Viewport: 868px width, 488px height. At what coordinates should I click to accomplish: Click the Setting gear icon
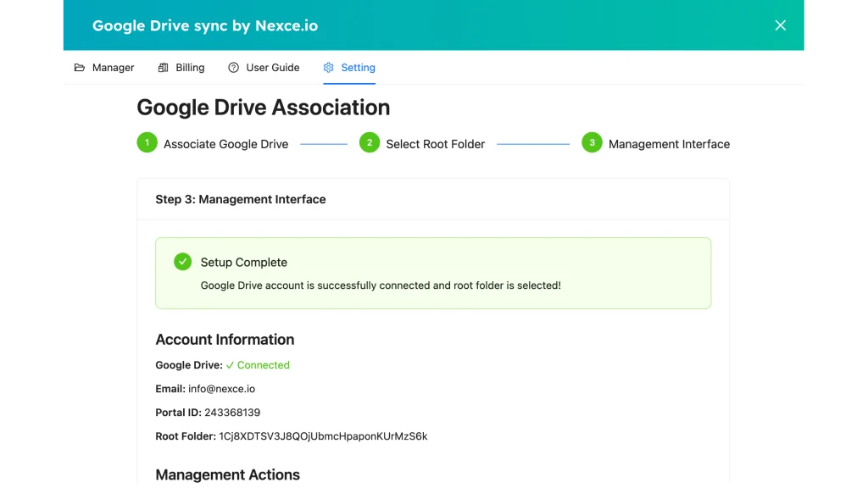(329, 68)
